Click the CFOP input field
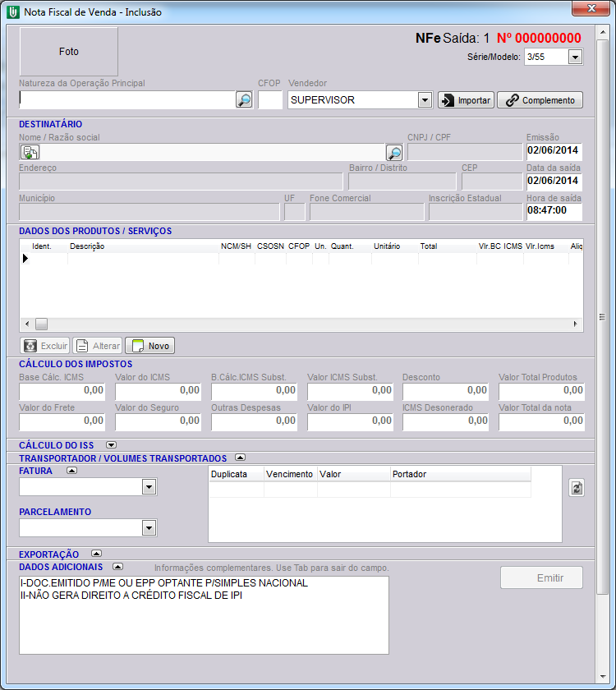The width and height of the screenshot is (616, 690). [x=270, y=100]
